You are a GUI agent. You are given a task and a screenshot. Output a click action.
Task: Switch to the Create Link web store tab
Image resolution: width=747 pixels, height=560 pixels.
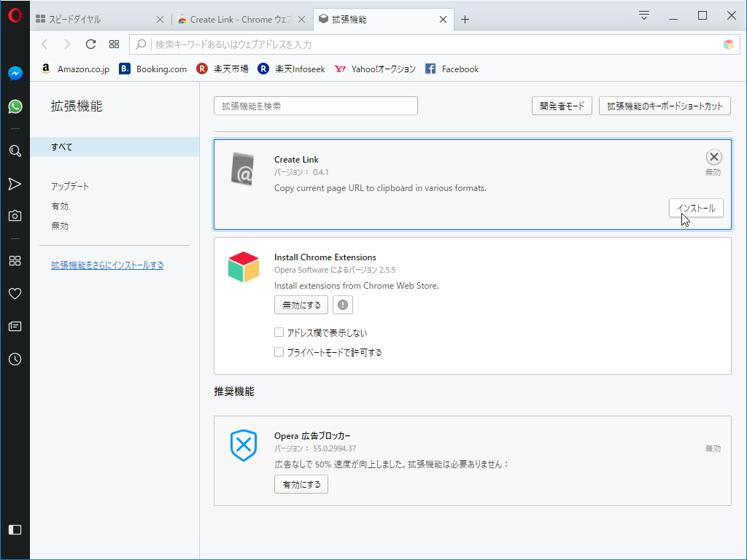pos(233,20)
